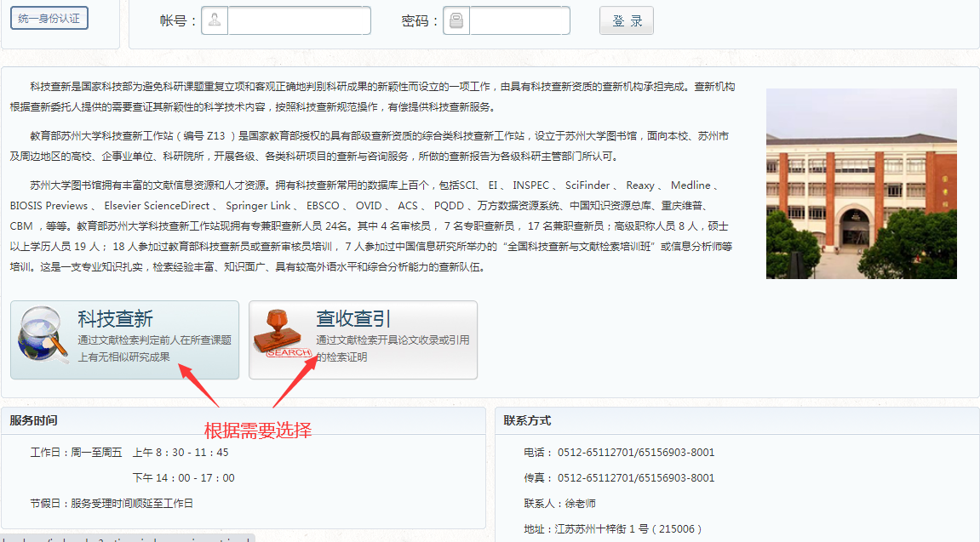Select the 下午 14:00 - 17:00 hours text
Viewport: 980px width, 542px height.
184,478
